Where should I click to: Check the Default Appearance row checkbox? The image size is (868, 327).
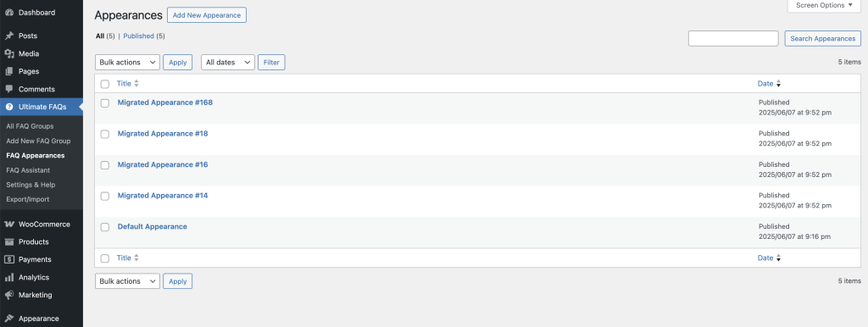tap(104, 227)
